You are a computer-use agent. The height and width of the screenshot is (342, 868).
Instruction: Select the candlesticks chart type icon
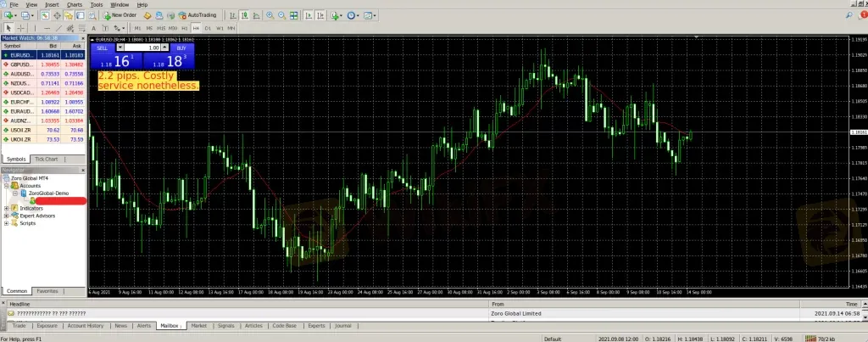[245, 15]
